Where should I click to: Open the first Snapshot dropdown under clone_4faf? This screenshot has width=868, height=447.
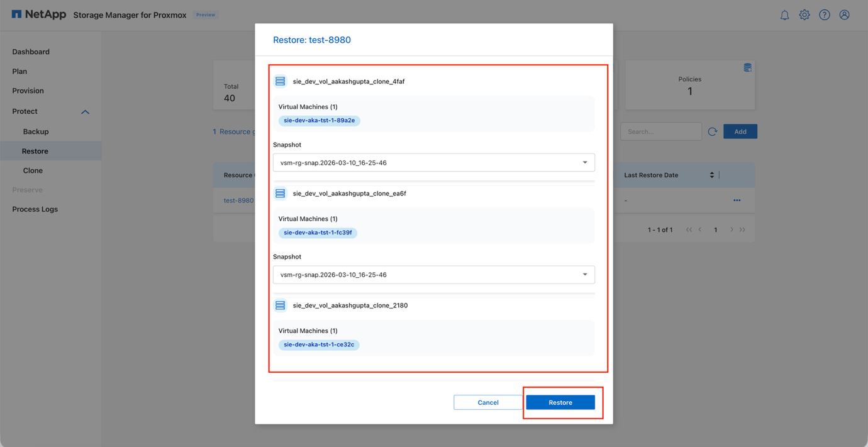pyautogui.click(x=433, y=163)
